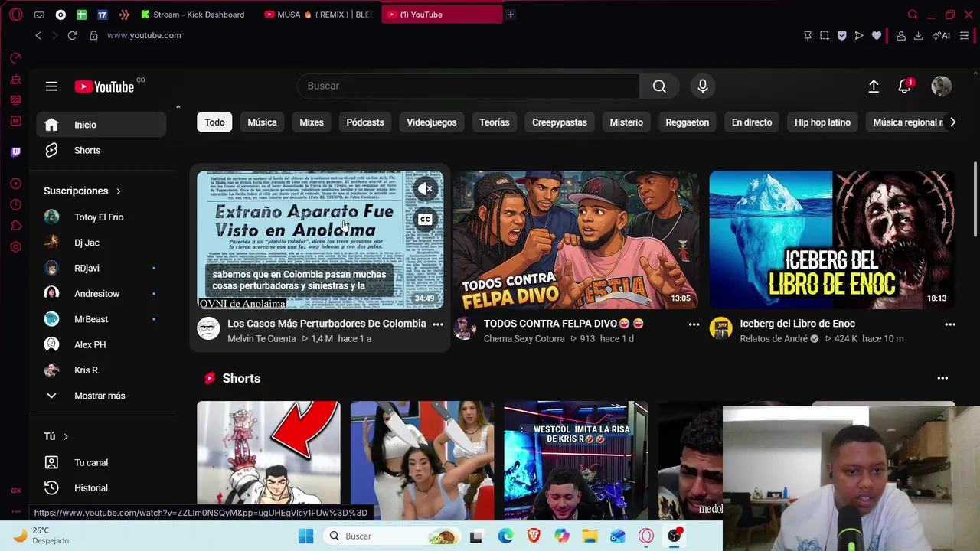This screenshot has height=551, width=980.
Task: Click in the YouTube Buscar search field
Action: pos(469,86)
